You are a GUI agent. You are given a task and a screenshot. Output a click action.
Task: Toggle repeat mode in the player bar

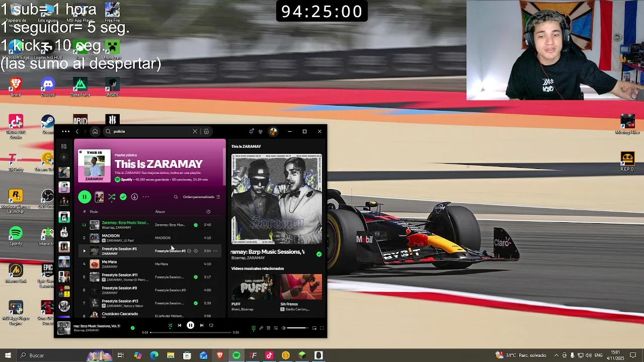click(211, 326)
